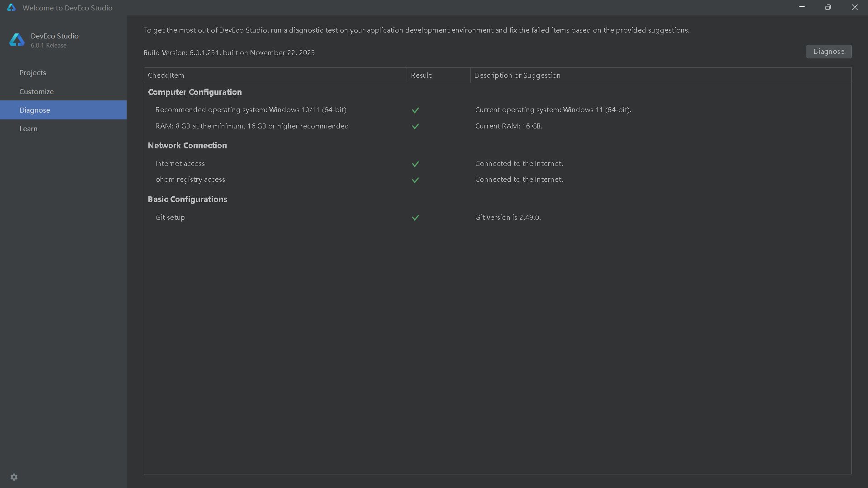Viewport: 868px width, 488px height.
Task: Click the green checkmark for operating system
Action: pos(415,110)
